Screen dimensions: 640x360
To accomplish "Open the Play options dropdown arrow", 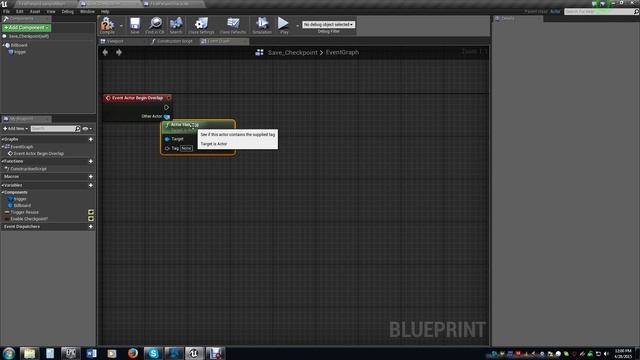I will click(x=297, y=25).
